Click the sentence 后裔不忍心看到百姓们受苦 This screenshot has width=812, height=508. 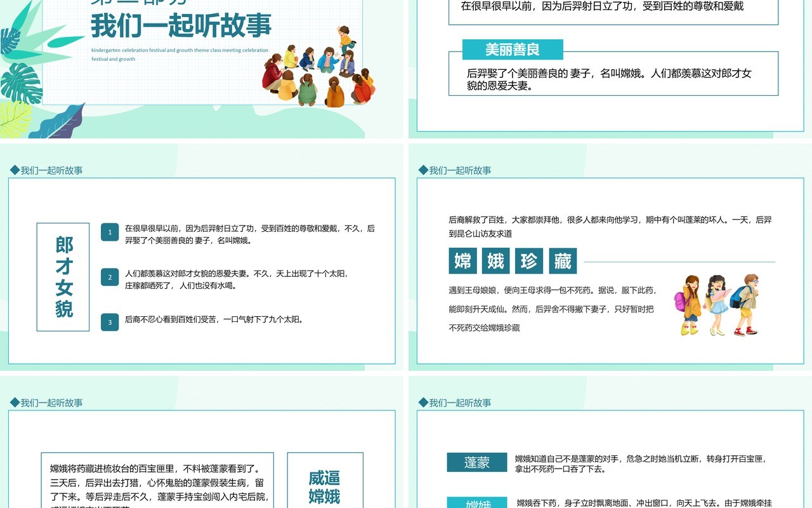point(214,319)
